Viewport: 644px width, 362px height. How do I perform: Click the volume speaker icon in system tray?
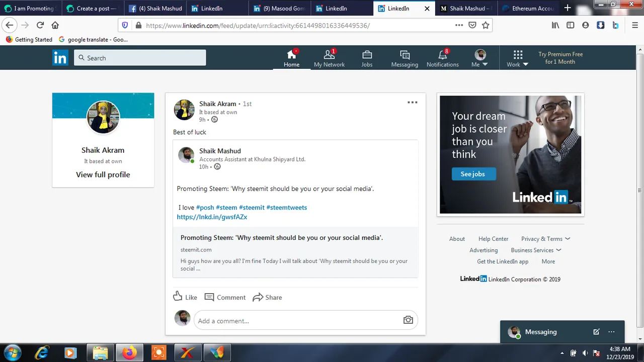(x=585, y=353)
